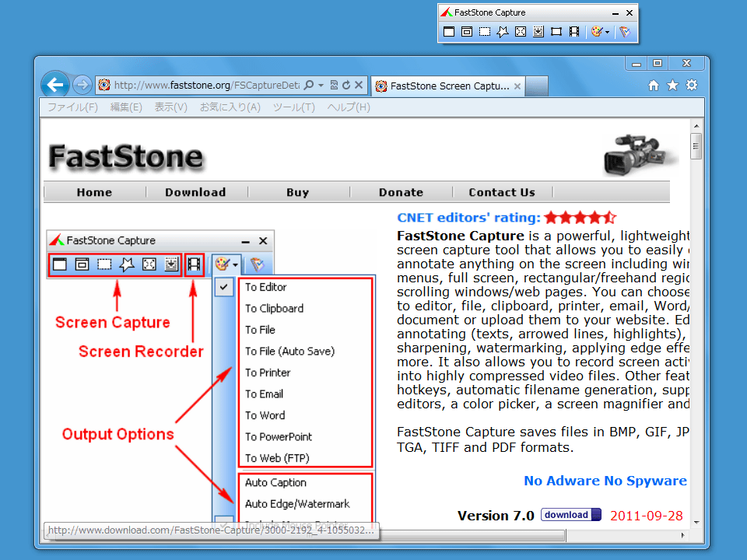Select Capture Rectangular Region in floating FastStone toolbar
The width and height of the screenshot is (747, 560).
pos(485,32)
